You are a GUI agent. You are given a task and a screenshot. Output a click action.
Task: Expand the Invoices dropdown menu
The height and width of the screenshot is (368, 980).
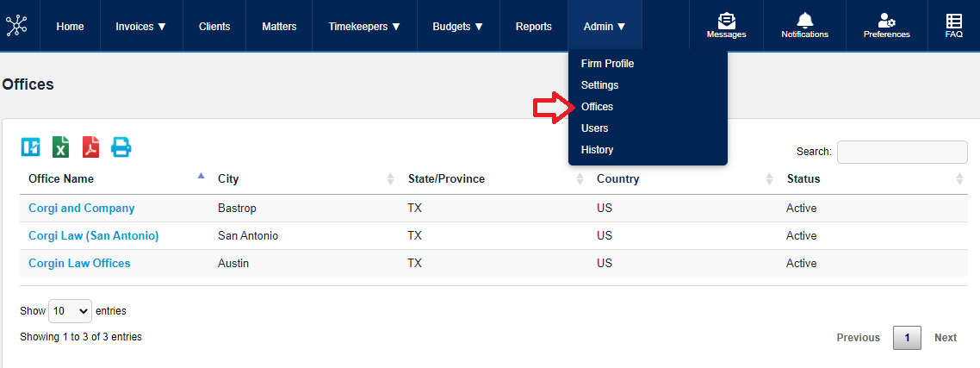pos(140,27)
